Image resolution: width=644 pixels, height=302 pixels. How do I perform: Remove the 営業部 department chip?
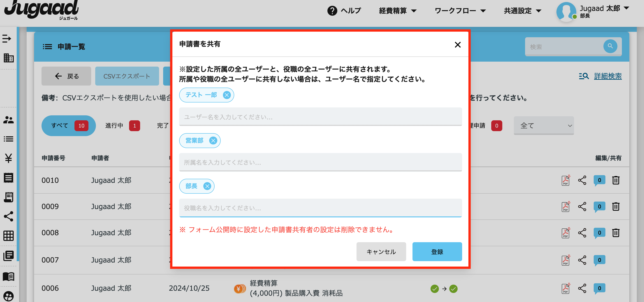pos(213,140)
